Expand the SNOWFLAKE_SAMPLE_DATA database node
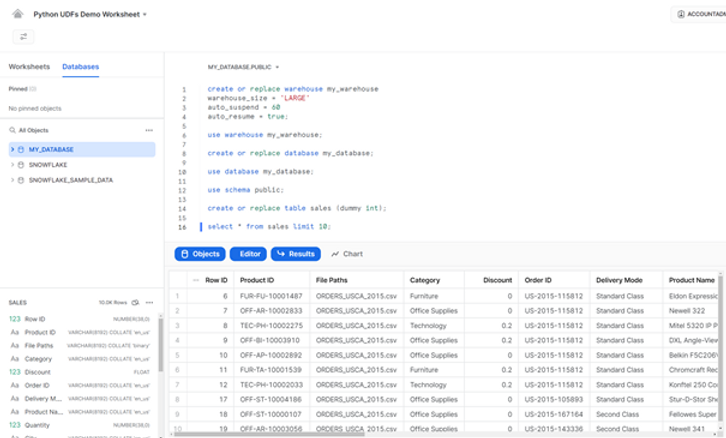The height and width of the screenshot is (438, 726). 13,180
